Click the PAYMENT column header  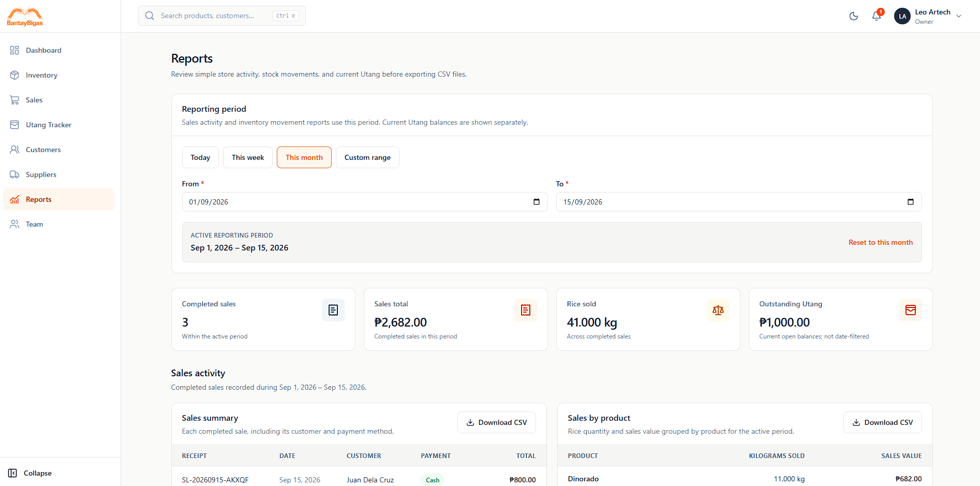click(436, 456)
